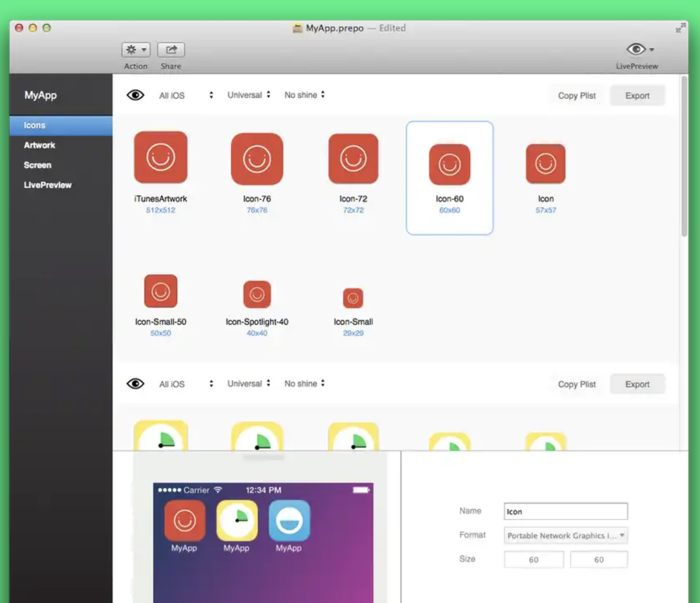Click the 512x512 size label
This screenshot has height=603, width=700.
pos(161,210)
